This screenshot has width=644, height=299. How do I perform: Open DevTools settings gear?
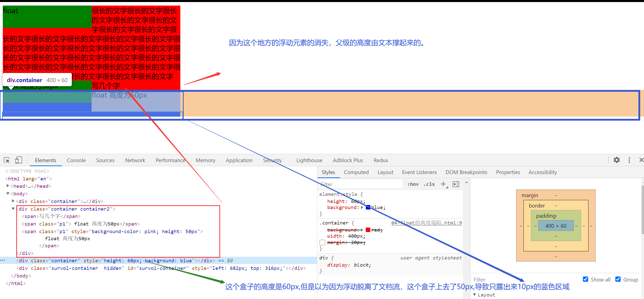coord(617,160)
